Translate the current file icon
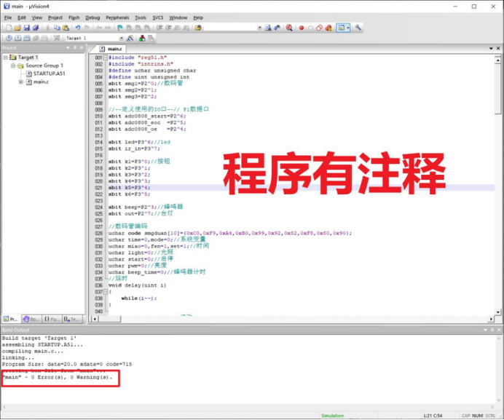The height and width of the screenshot is (420, 504). [9, 39]
